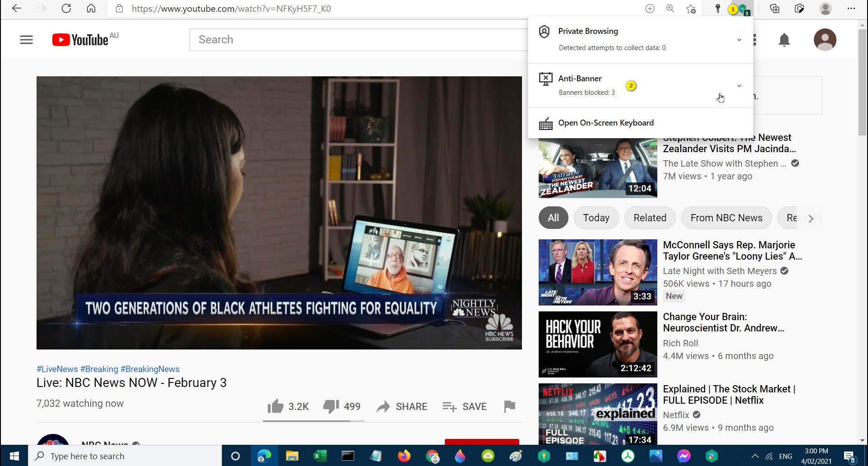Open the YouTube hamburger guide menu

coord(27,40)
